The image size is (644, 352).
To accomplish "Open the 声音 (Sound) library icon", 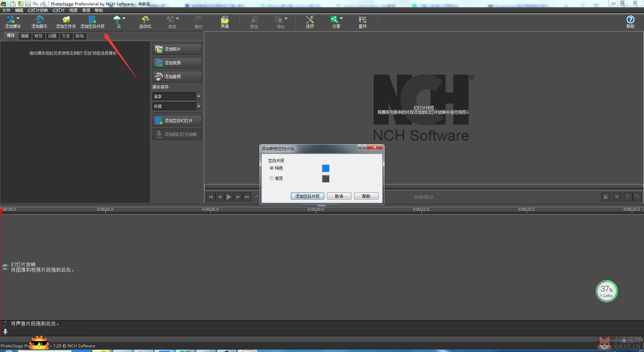I will click(225, 22).
